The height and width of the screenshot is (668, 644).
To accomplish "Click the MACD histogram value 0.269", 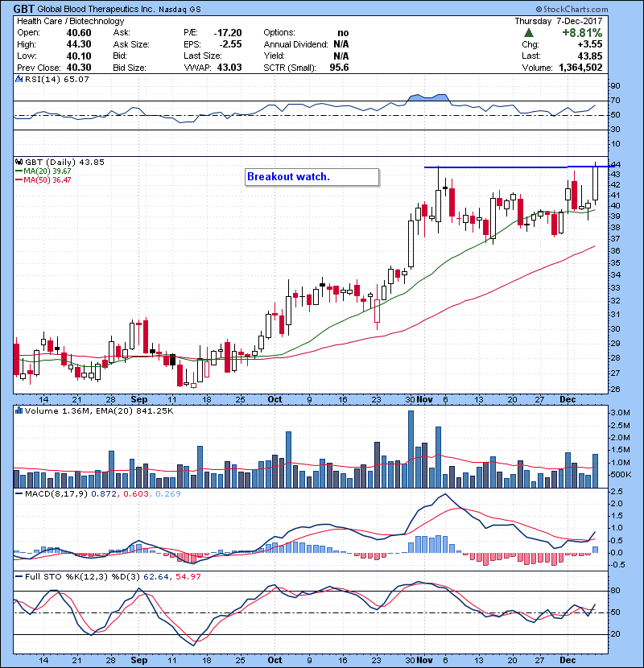I will (168, 494).
